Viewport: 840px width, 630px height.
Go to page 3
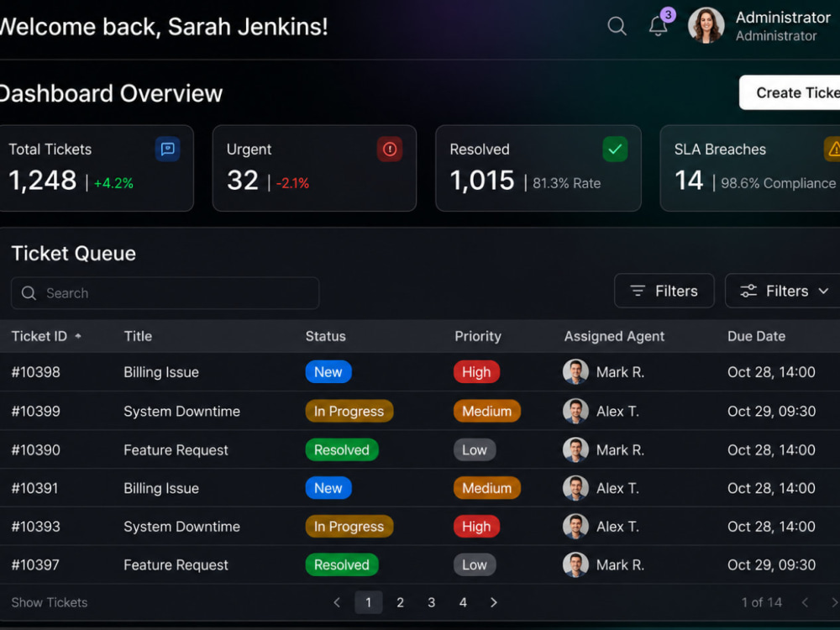pos(431,602)
